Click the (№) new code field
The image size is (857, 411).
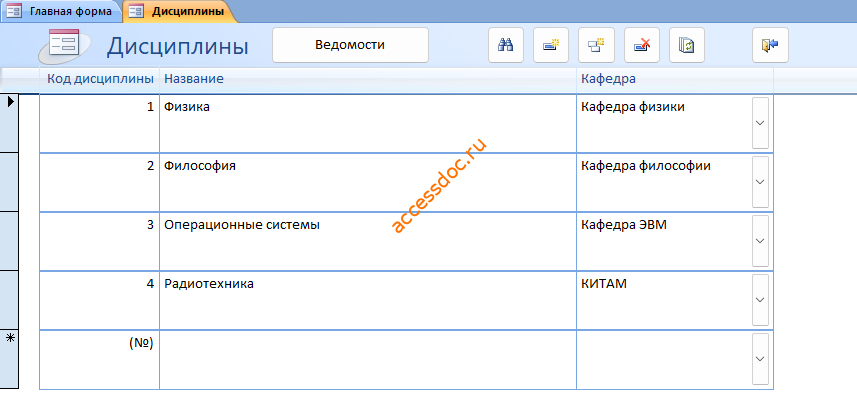point(99,360)
